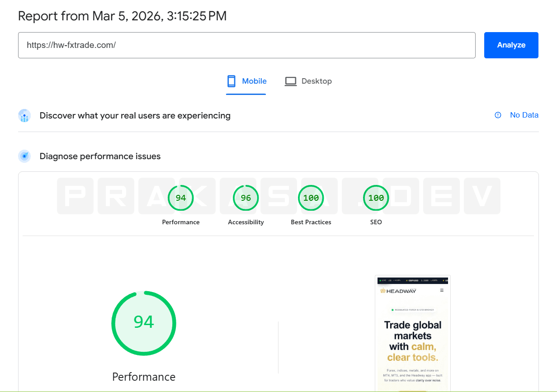Image resolution: width=557 pixels, height=392 pixels.
Task: Click the Best Practices label
Action: (311, 222)
